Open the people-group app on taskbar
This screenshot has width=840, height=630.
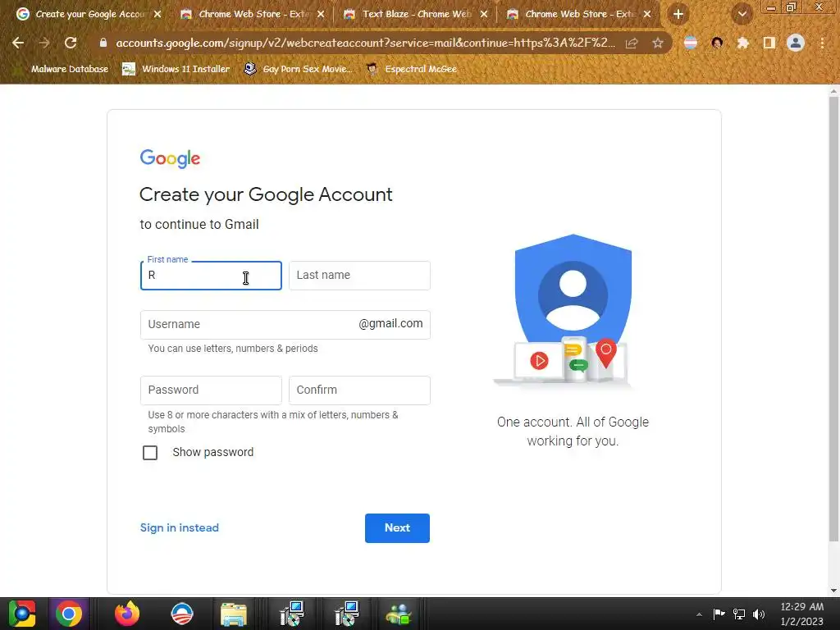pyautogui.click(x=398, y=614)
